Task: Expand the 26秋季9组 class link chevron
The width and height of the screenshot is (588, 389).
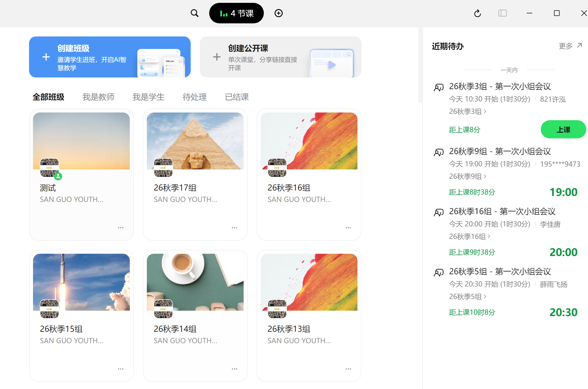Action: [485, 176]
